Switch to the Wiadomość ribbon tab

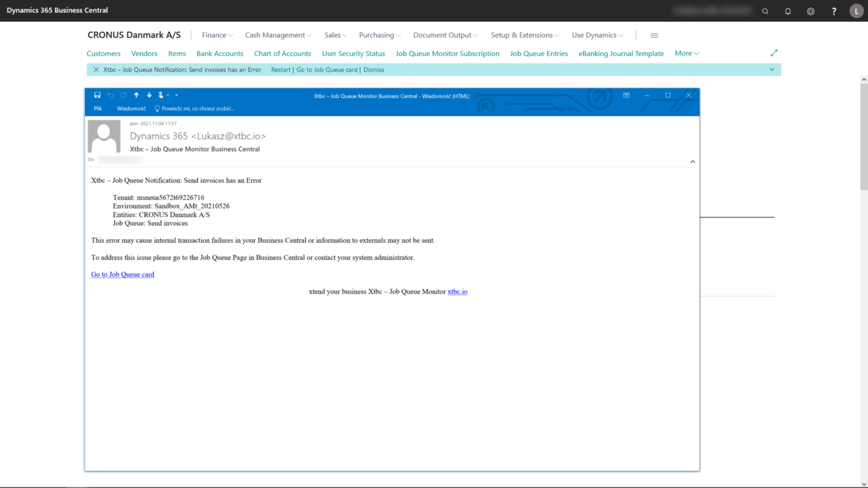pyautogui.click(x=131, y=108)
